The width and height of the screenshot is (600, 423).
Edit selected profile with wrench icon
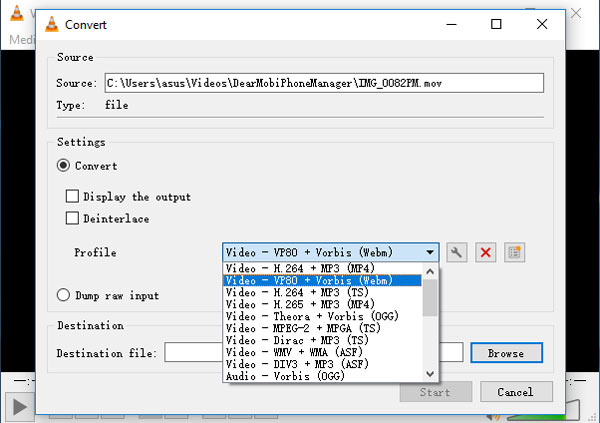457,253
